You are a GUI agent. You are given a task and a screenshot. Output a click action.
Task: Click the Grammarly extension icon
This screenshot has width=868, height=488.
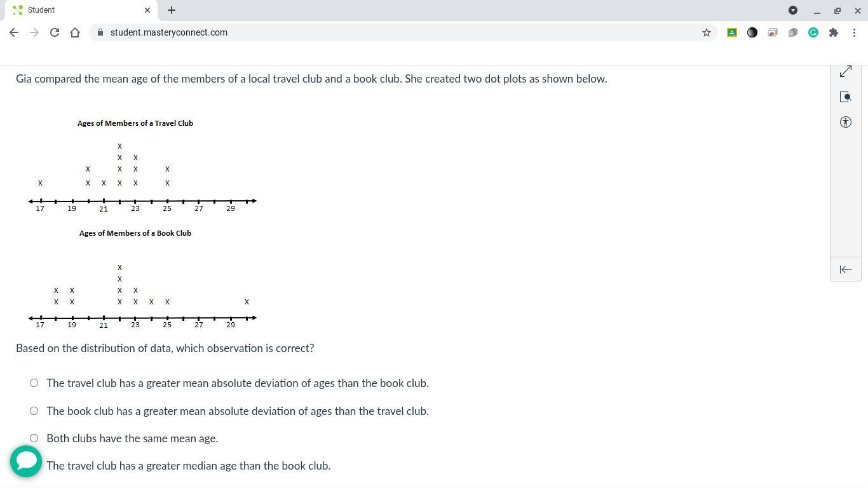(x=813, y=32)
